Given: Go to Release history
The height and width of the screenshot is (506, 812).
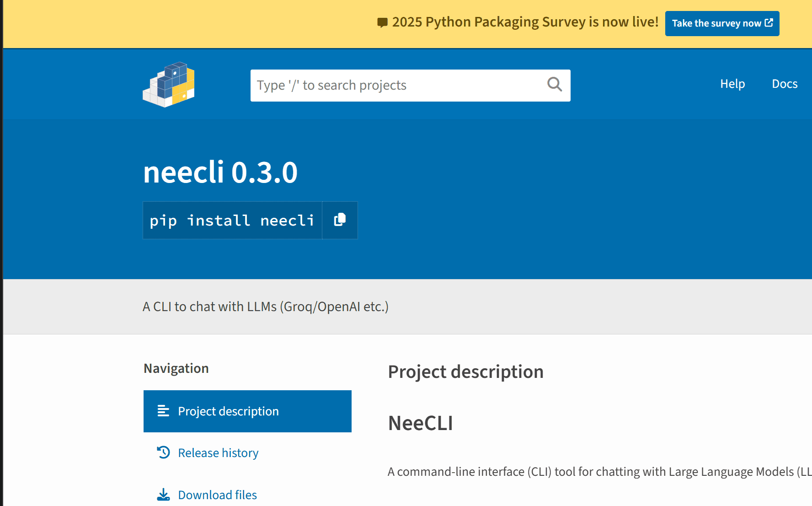Looking at the screenshot, I should pos(218,452).
